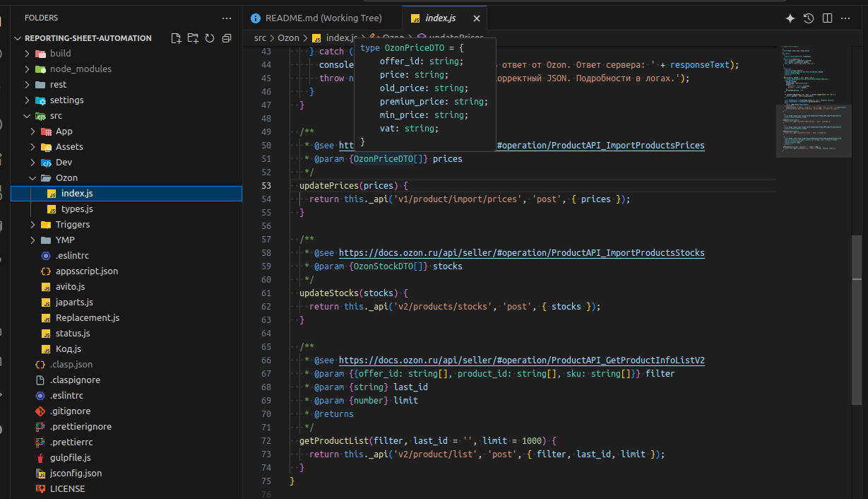This screenshot has width=868, height=499.
Task: Close the index.js tab
Action: [x=477, y=18]
